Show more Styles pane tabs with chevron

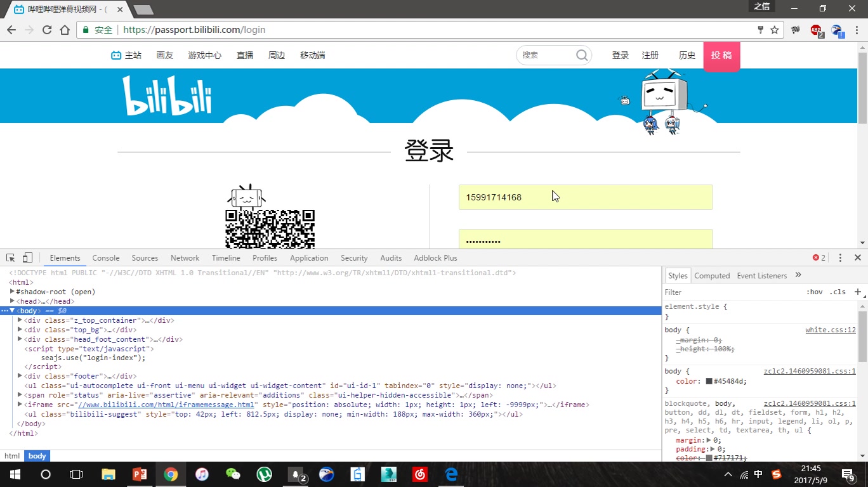[x=798, y=275]
